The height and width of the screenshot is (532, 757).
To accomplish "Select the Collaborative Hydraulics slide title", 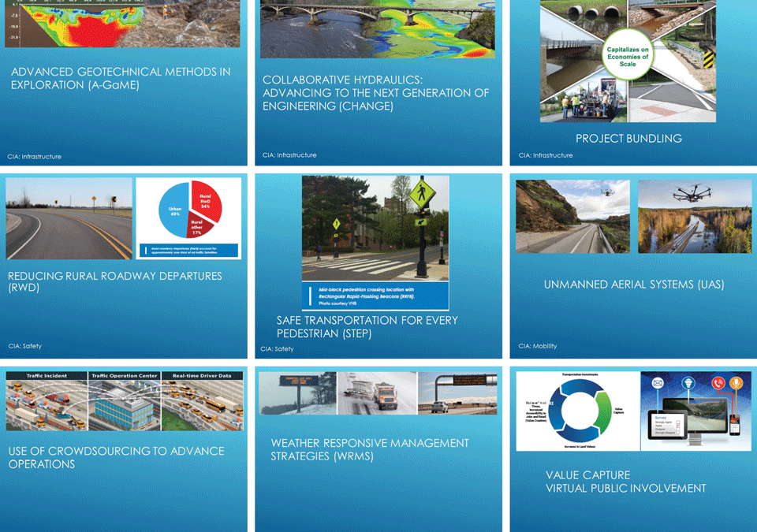I will tap(375, 93).
